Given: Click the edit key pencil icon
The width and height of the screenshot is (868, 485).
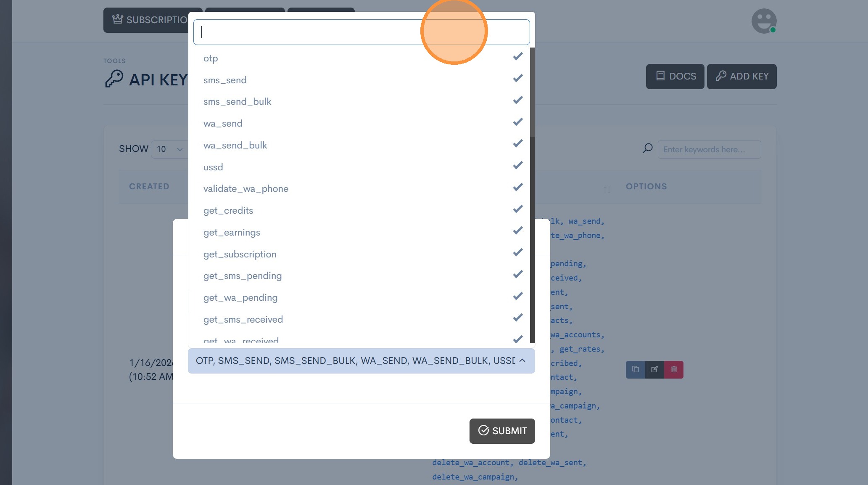Looking at the screenshot, I should coord(654,369).
